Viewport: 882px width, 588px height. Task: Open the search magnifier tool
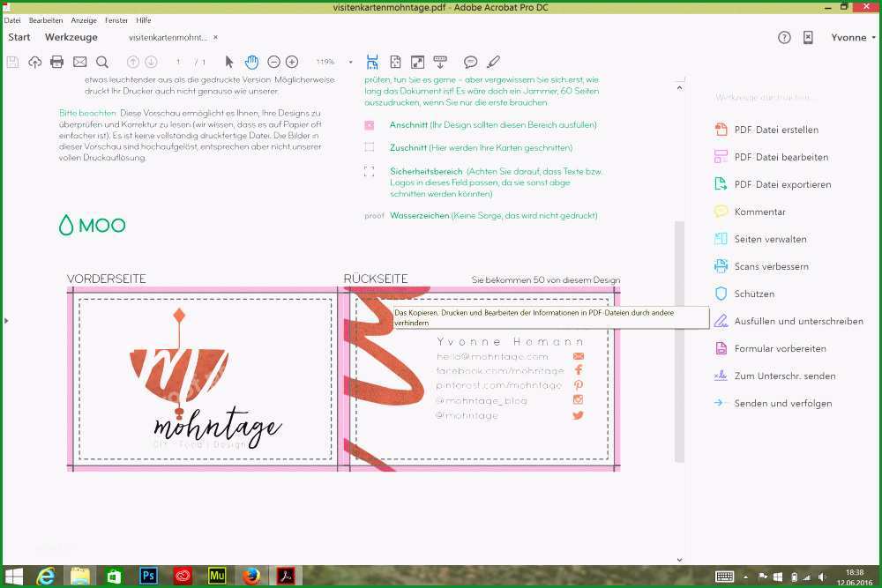click(101, 62)
